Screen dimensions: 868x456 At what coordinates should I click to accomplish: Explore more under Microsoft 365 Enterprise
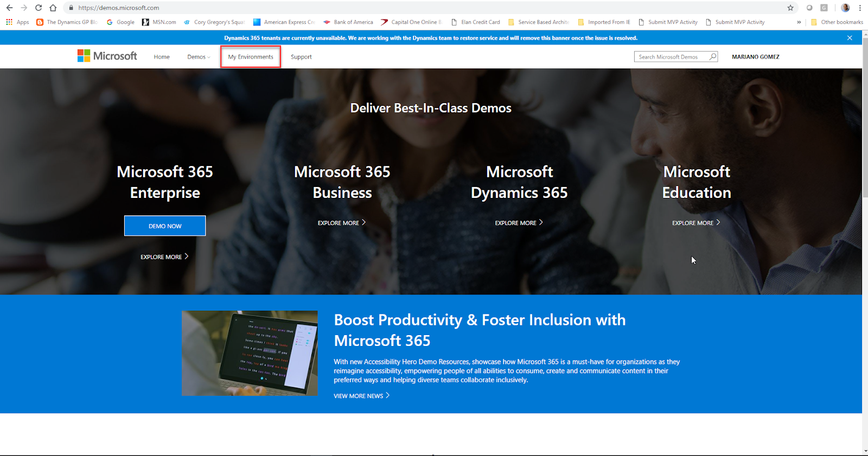[x=164, y=256]
